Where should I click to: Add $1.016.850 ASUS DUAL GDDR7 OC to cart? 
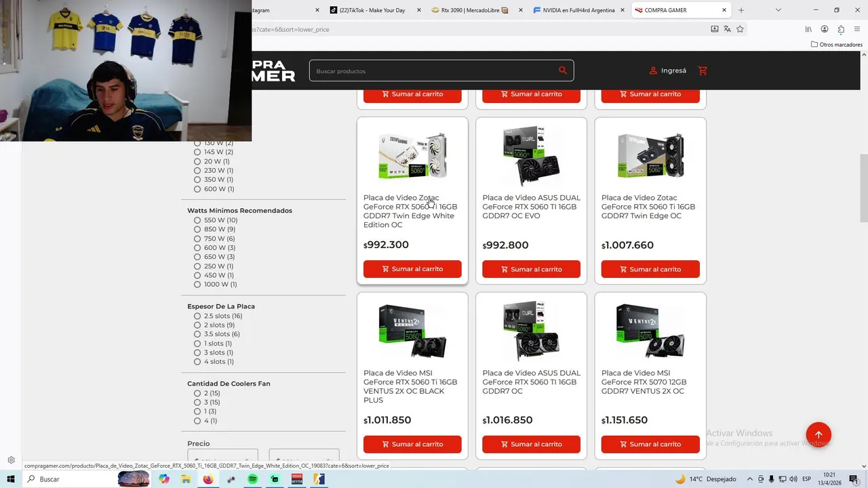(x=531, y=444)
